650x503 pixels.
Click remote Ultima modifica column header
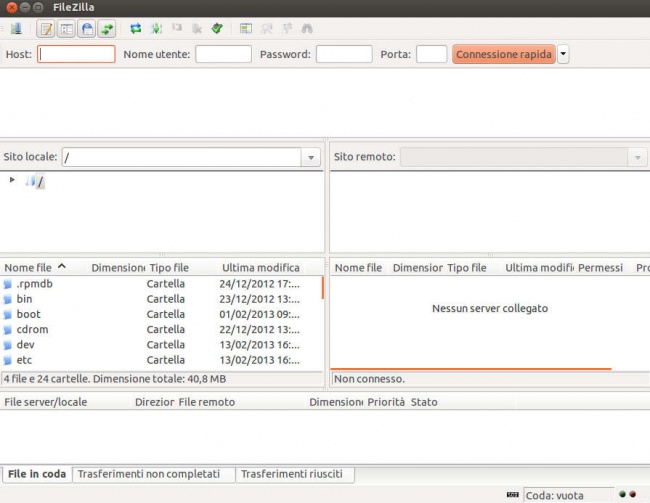[539, 268]
